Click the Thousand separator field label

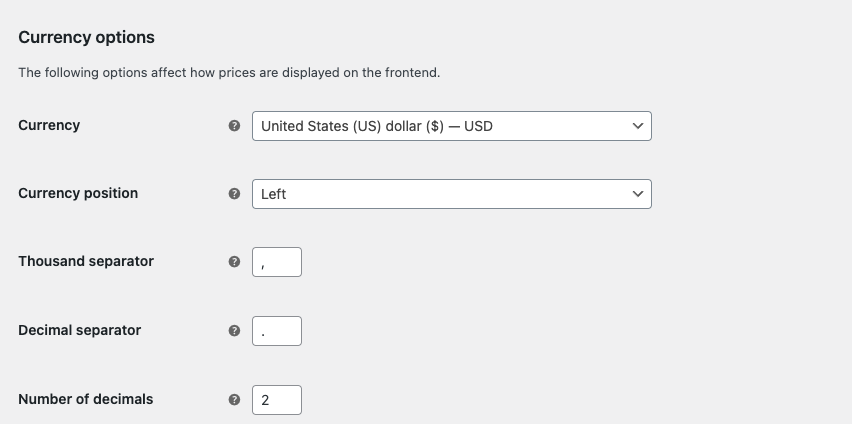pos(86,261)
